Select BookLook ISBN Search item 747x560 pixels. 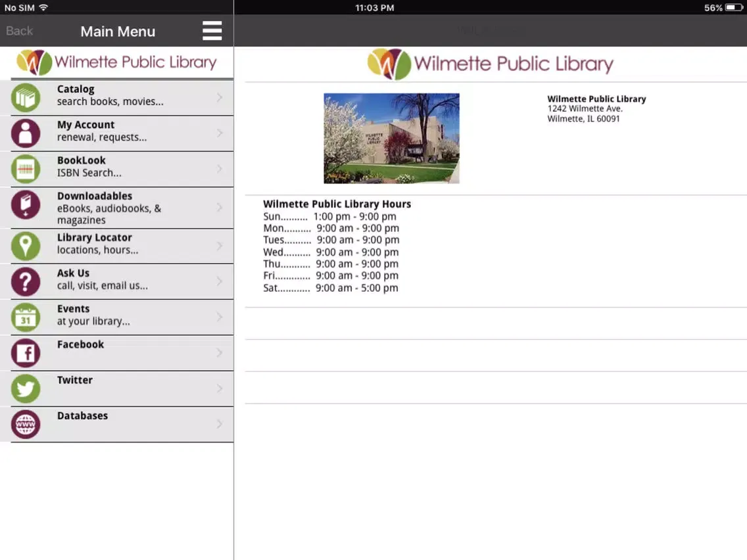point(117,169)
